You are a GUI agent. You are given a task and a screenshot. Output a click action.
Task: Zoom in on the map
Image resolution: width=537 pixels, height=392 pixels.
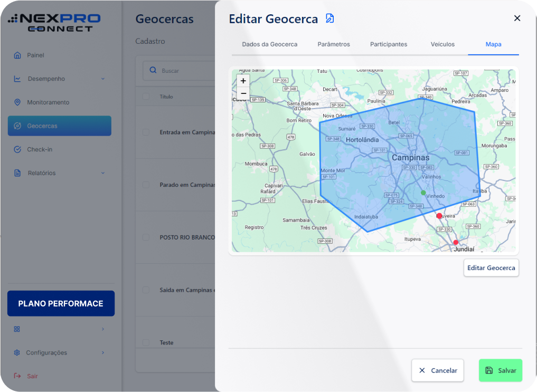[x=243, y=81]
